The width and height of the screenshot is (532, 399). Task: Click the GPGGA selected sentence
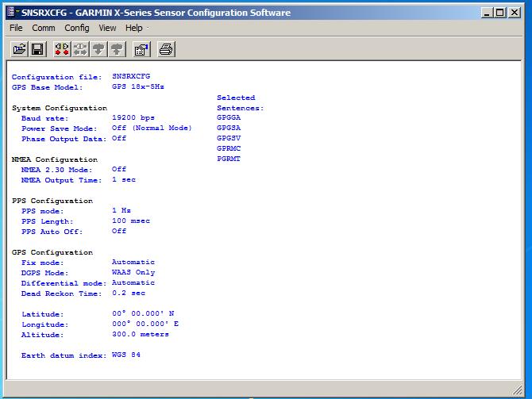(x=229, y=117)
